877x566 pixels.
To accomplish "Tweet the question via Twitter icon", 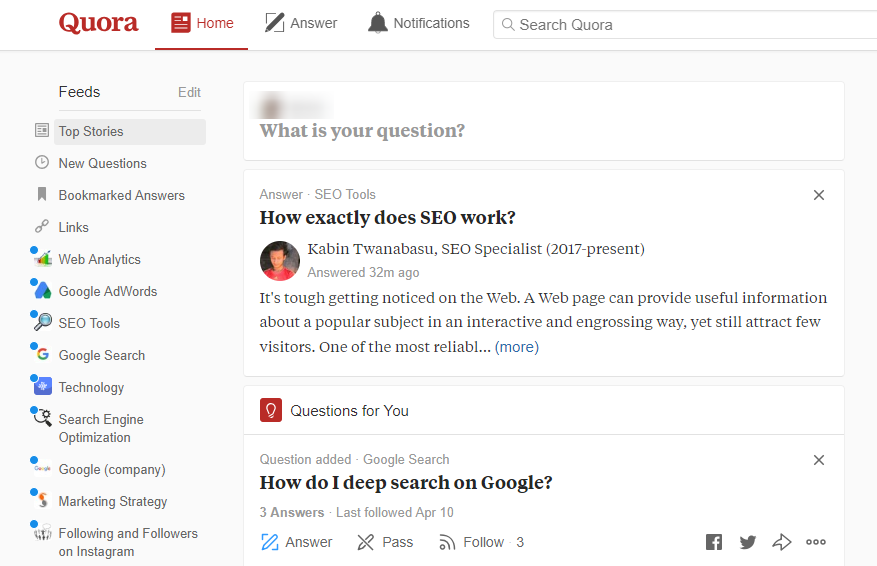I will click(x=748, y=542).
